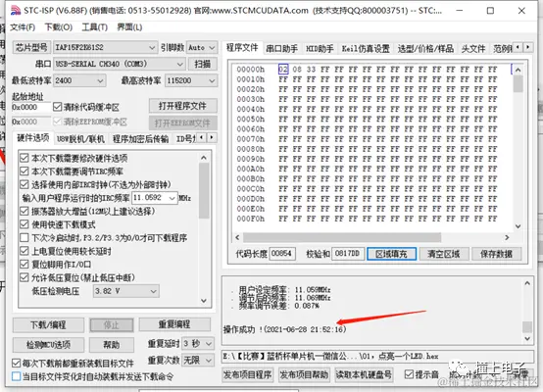Image resolution: width=543 pixels, height=392 pixels.
Task: Click 检测MCU选项 button
Action: [48, 345]
